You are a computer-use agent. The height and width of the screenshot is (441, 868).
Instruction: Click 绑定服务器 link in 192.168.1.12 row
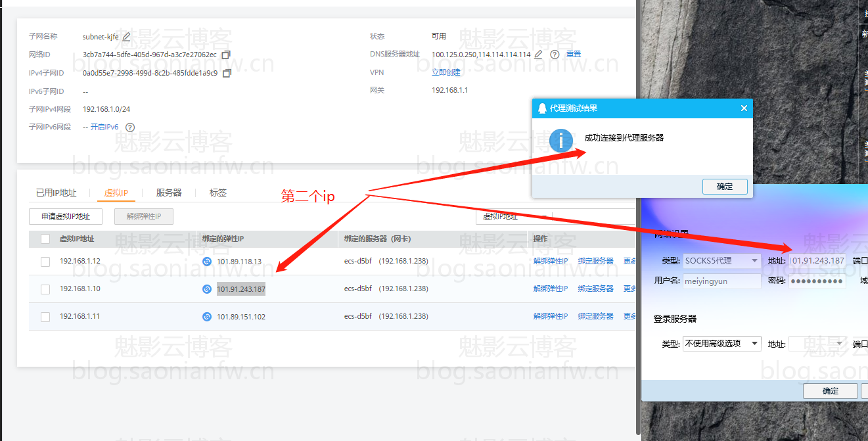595,262
